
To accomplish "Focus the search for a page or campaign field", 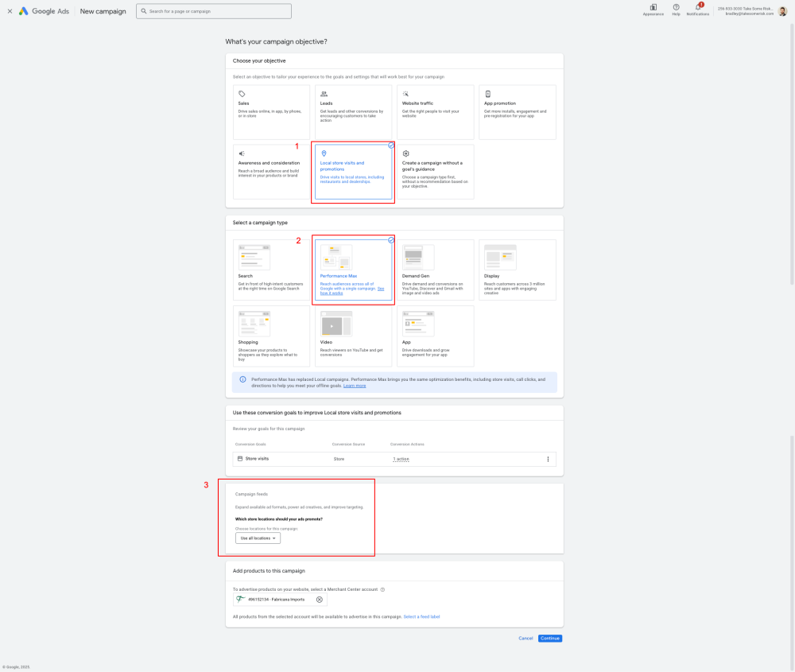I will point(213,11).
